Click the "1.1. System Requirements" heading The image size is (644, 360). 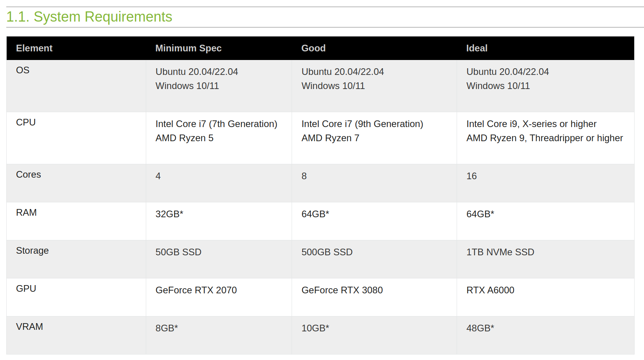click(x=89, y=17)
